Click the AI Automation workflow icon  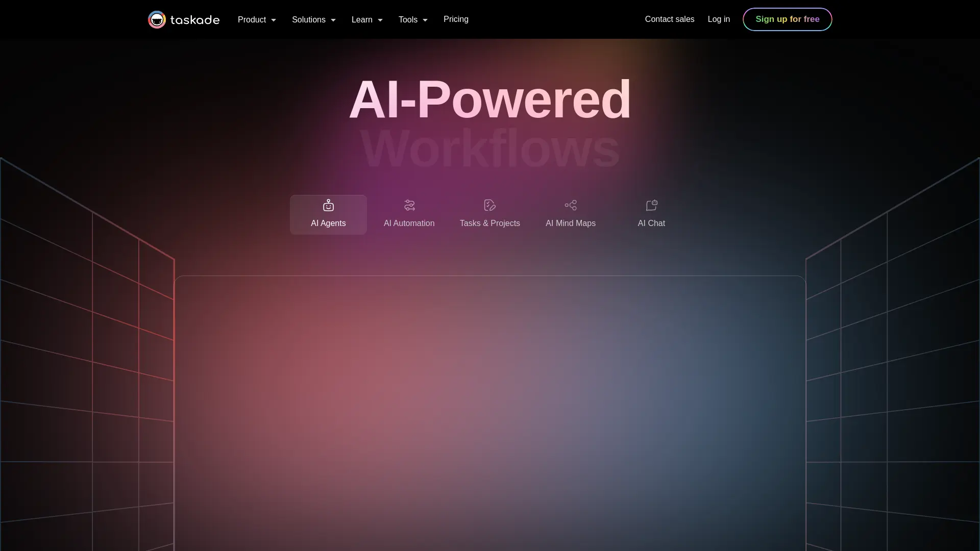[x=409, y=205]
